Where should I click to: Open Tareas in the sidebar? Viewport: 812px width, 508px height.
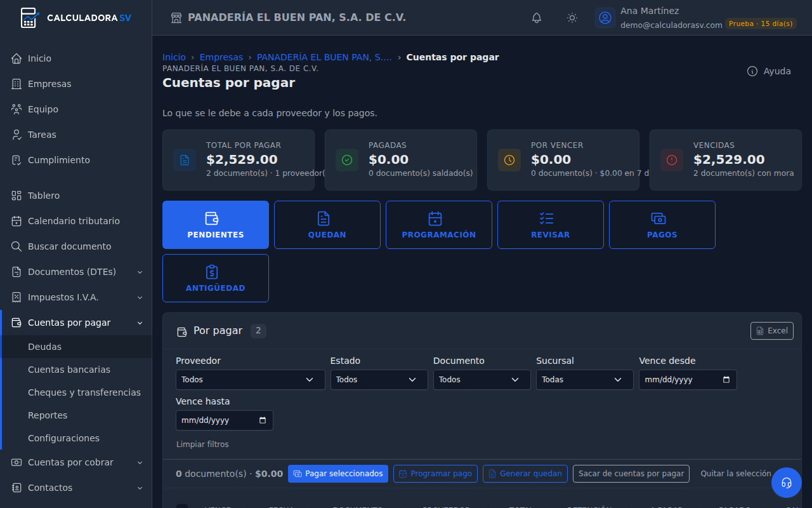click(76, 135)
